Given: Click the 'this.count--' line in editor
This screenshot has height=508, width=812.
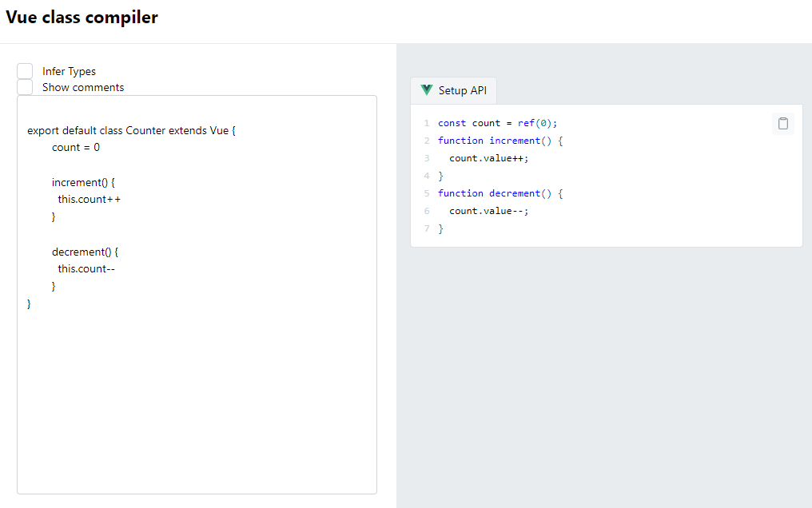Looking at the screenshot, I should click(86, 268).
